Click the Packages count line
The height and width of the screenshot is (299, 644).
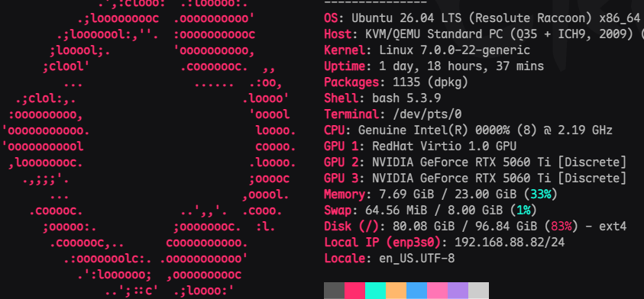tap(396, 82)
